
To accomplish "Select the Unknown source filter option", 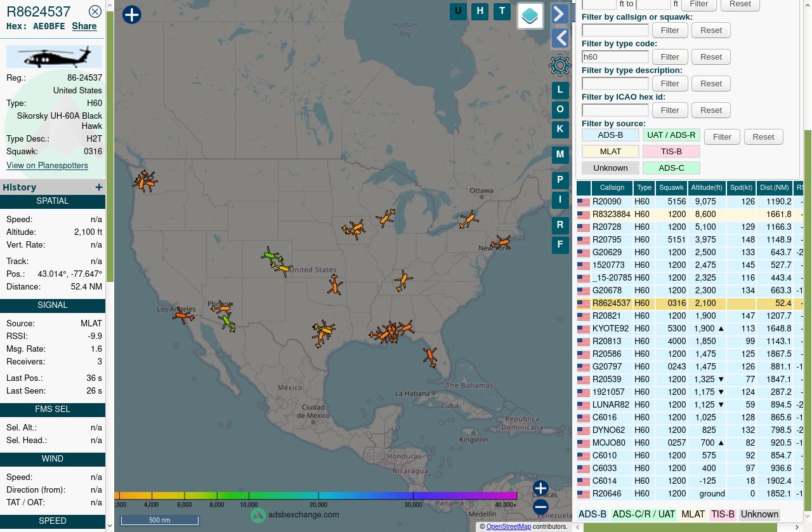I will (x=610, y=168).
